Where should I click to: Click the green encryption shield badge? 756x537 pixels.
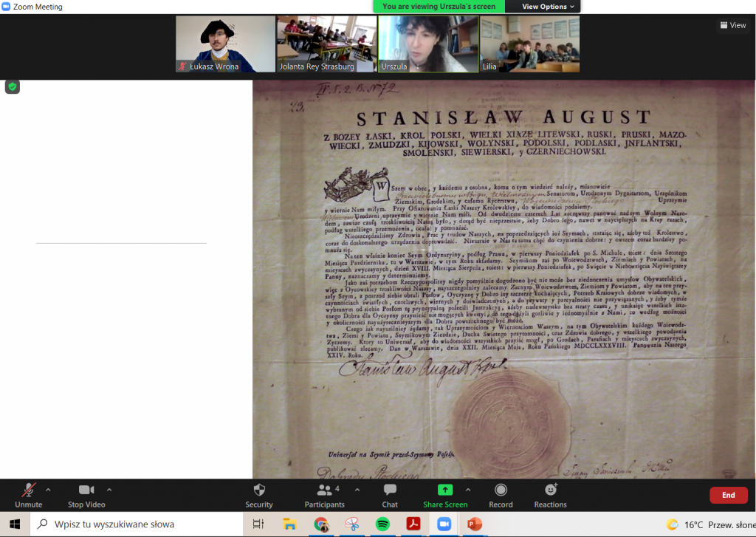(x=13, y=87)
